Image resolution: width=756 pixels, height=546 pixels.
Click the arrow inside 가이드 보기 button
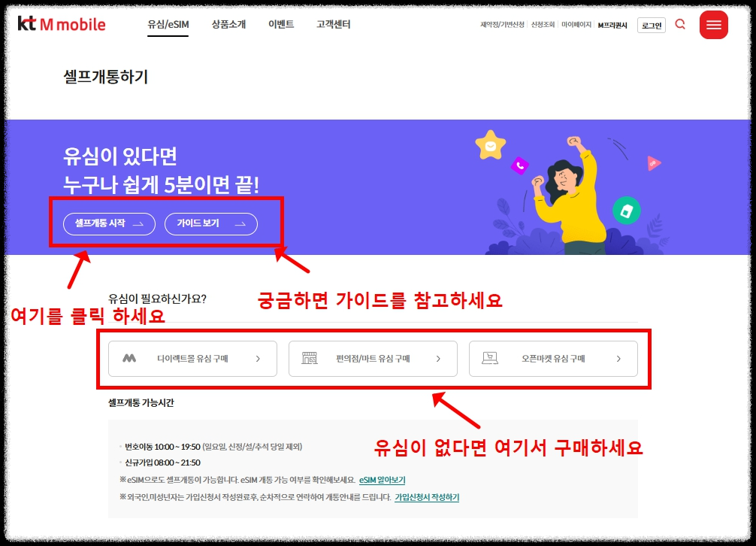[240, 224]
